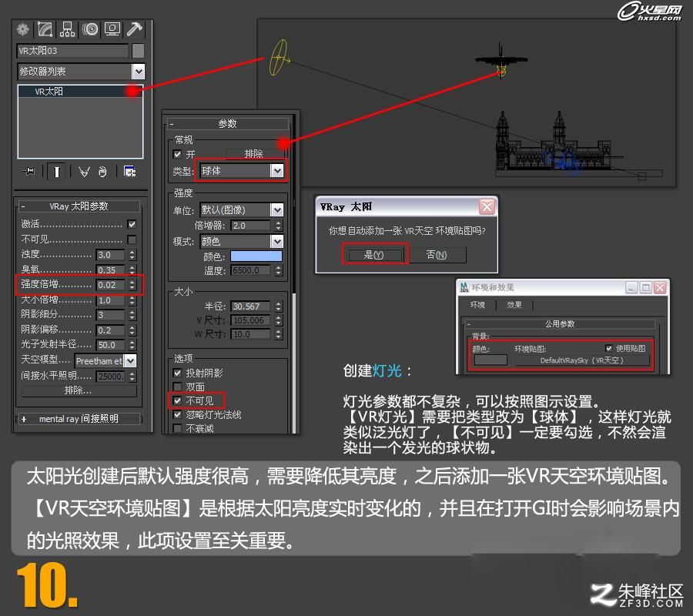
Task: Open the Display panel icon
Action: click(112, 29)
